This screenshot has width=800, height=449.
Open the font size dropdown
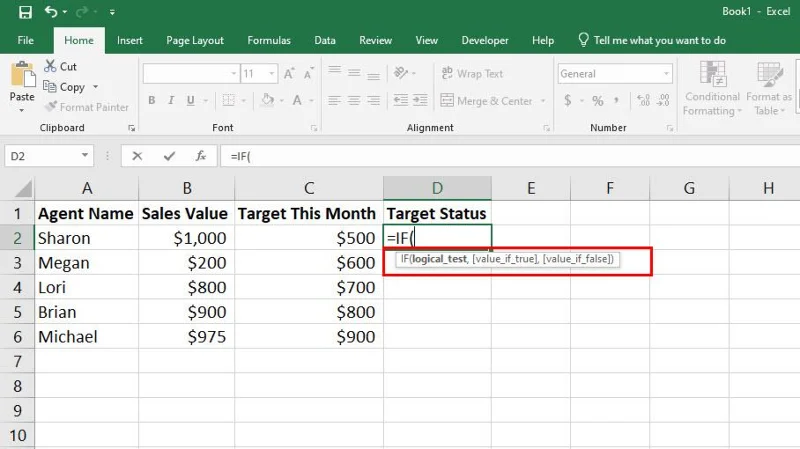coord(271,74)
